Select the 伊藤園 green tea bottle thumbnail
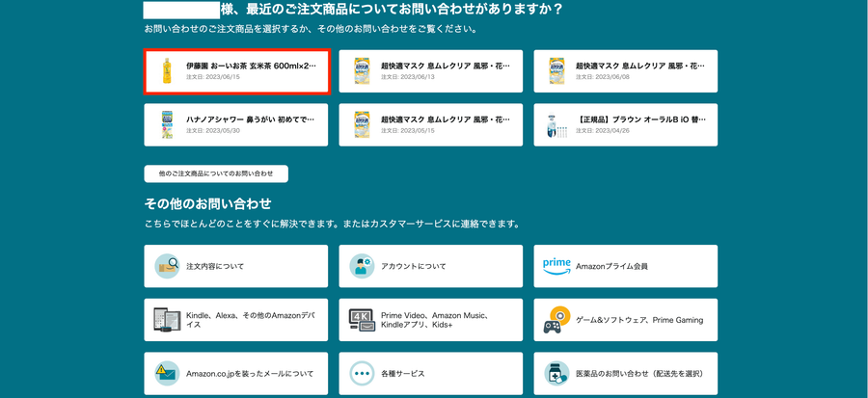 pos(167,71)
